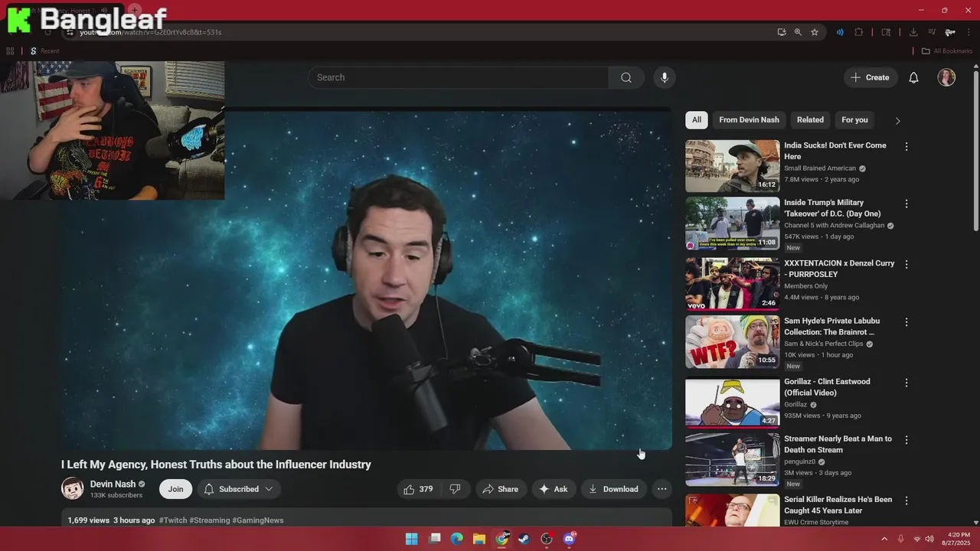
Task: Focus the YouTube search field
Action: pyautogui.click(x=459, y=77)
